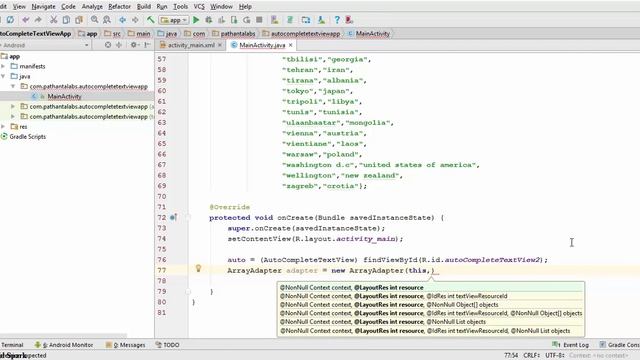This screenshot has height=360, width=640.
Task: Open the View menu
Action: click(19, 7)
